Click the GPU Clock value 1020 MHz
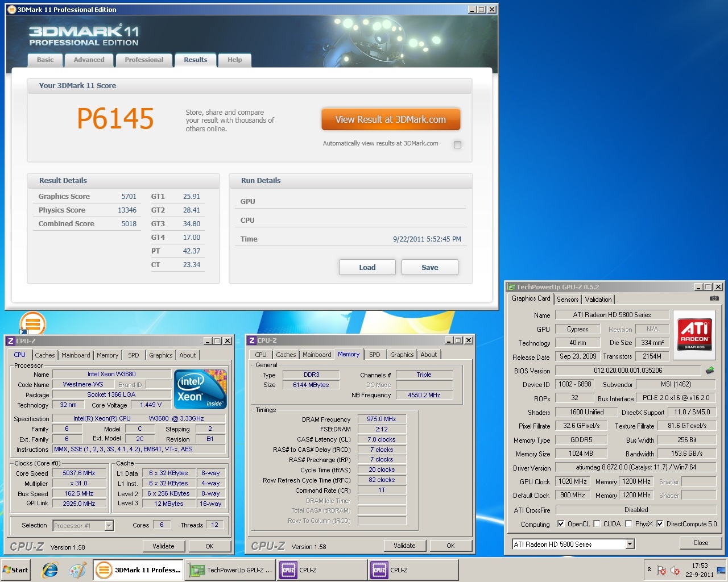728x582 pixels. click(573, 481)
